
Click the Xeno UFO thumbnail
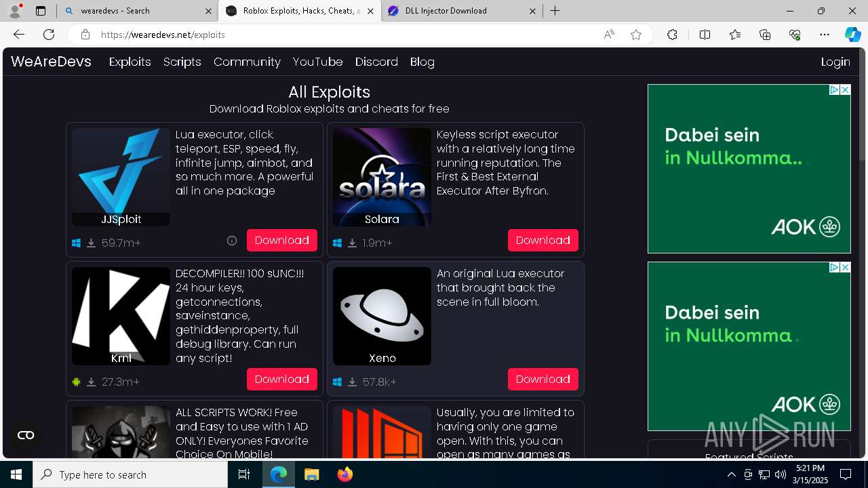coord(382,316)
